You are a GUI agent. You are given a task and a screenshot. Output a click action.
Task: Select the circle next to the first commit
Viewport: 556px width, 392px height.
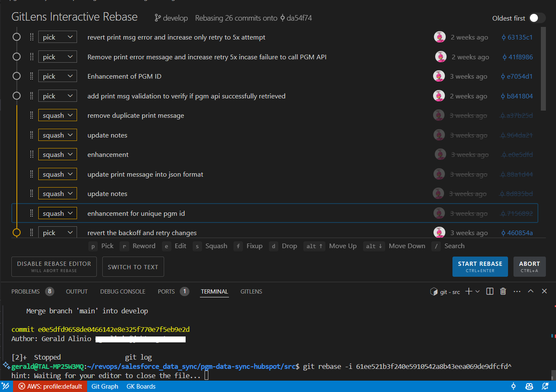[x=16, y=37]
